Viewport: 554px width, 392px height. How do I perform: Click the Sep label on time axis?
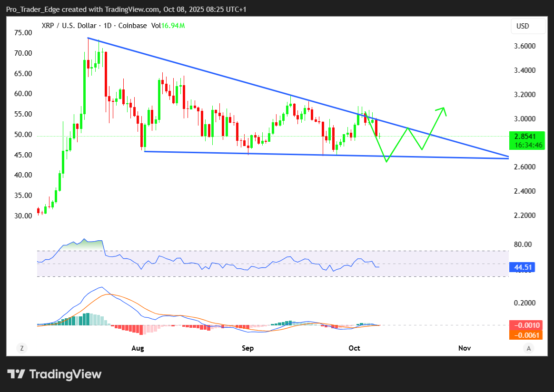pyautogui.click(x=247, y=348)
